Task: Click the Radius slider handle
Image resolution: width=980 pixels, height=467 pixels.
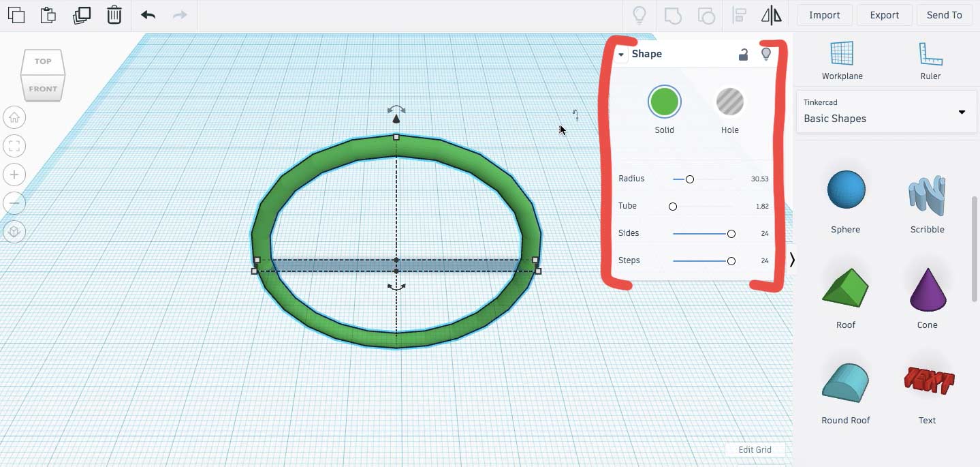Action: (x=690, y=179)
